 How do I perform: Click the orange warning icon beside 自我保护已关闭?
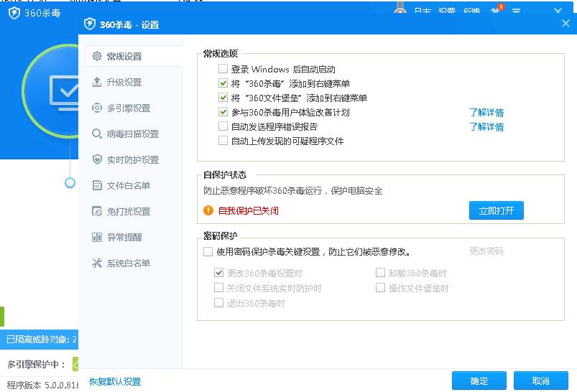[x=208, y=210]
